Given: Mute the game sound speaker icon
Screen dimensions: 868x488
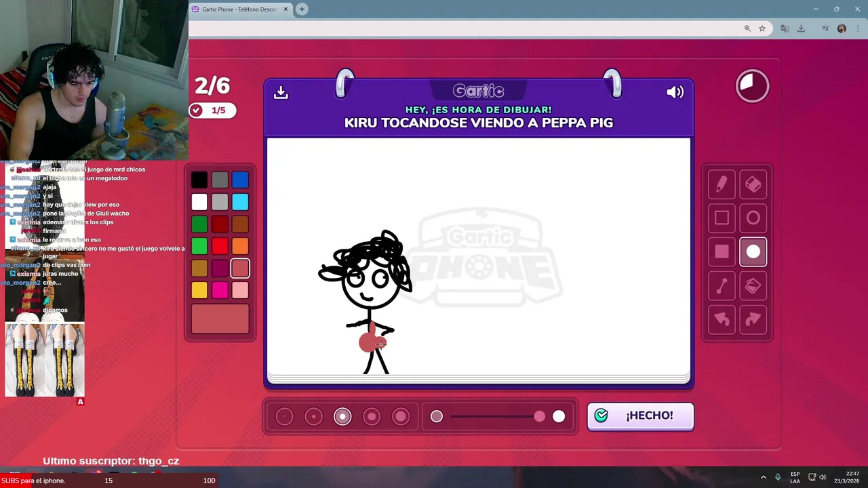Looking at the screenshot, I should 675,92.
